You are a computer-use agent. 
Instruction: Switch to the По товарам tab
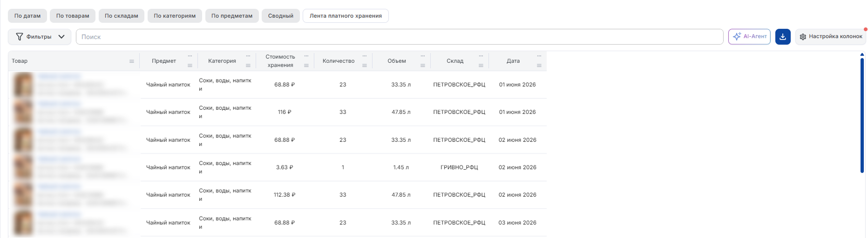coord(73,16)
